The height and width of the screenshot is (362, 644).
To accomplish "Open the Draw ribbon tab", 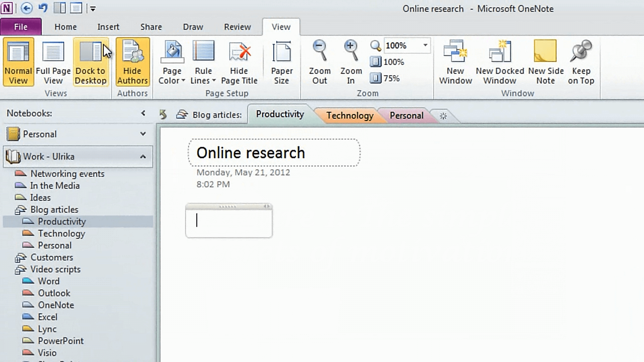I will [193, 27].
